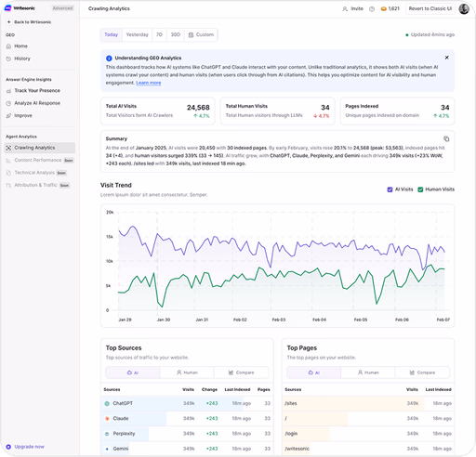Select the ChatGPT row in Top Sources
Screen dimensions: 476x457
tap(187, 403)
